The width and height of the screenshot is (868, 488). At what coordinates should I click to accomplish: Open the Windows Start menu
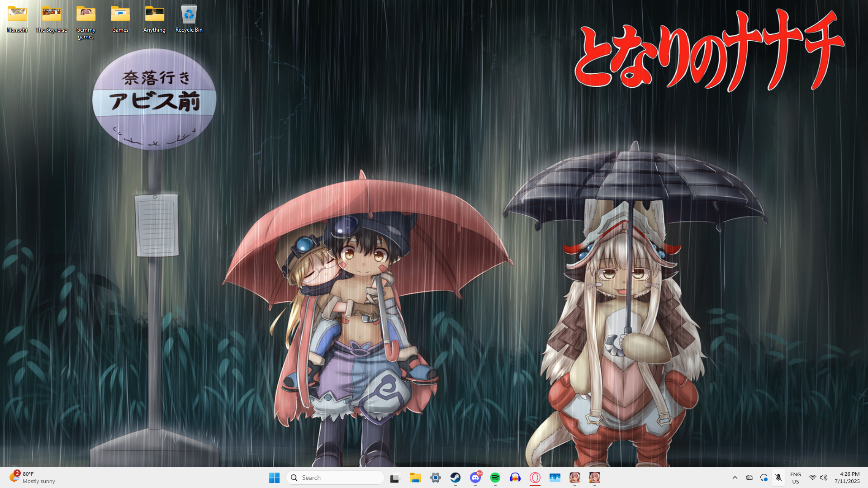click(x=274, y=478)
